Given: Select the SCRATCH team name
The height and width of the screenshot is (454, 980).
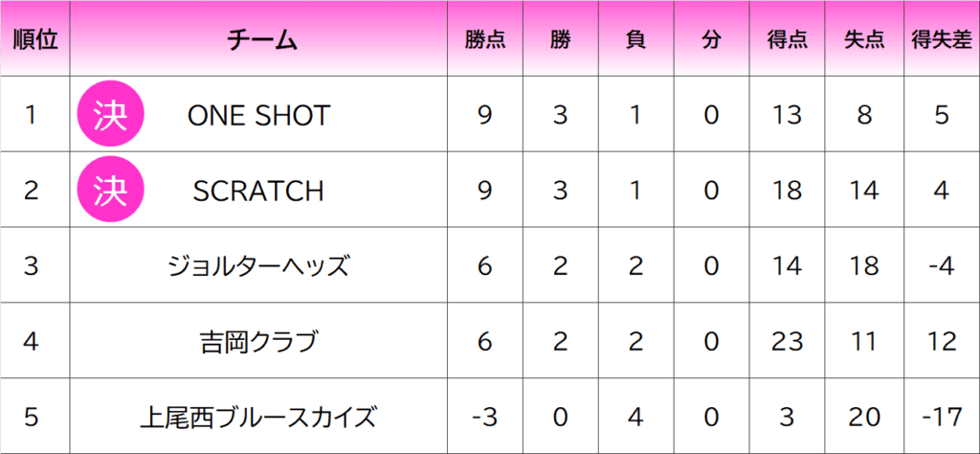Looking at the screenshot, I should 258,191.
